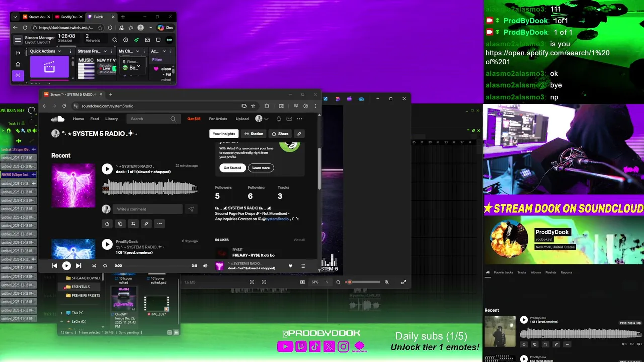This screenshot has height=362, width=644.
Task: Expand This PC in File Explorer tree
Action: click(62, 313)
